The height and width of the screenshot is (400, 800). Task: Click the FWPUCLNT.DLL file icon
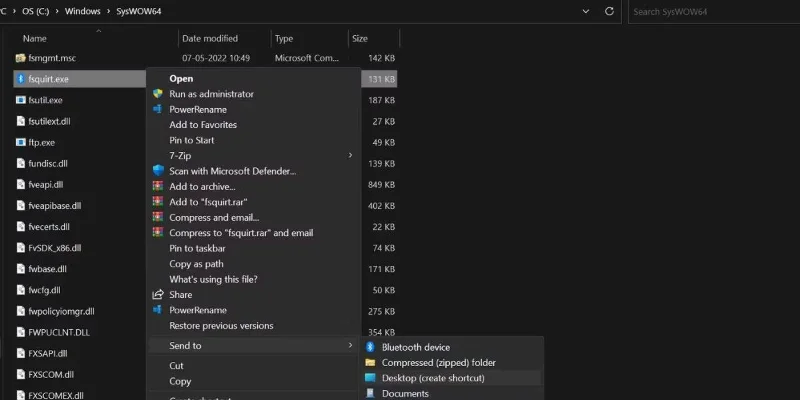click(x=20, y=332)
